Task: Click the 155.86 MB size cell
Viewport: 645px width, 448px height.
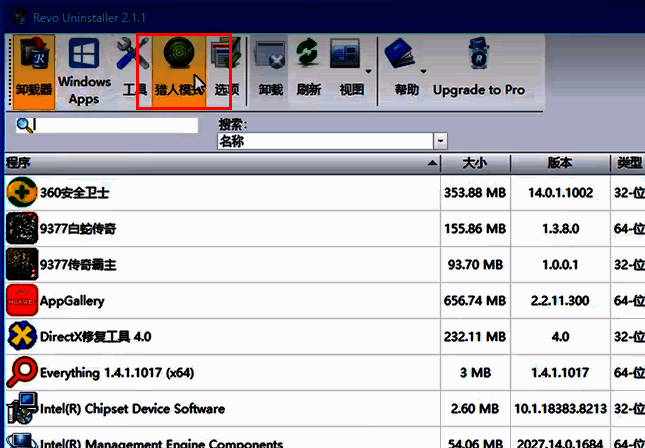Action: 475,228
